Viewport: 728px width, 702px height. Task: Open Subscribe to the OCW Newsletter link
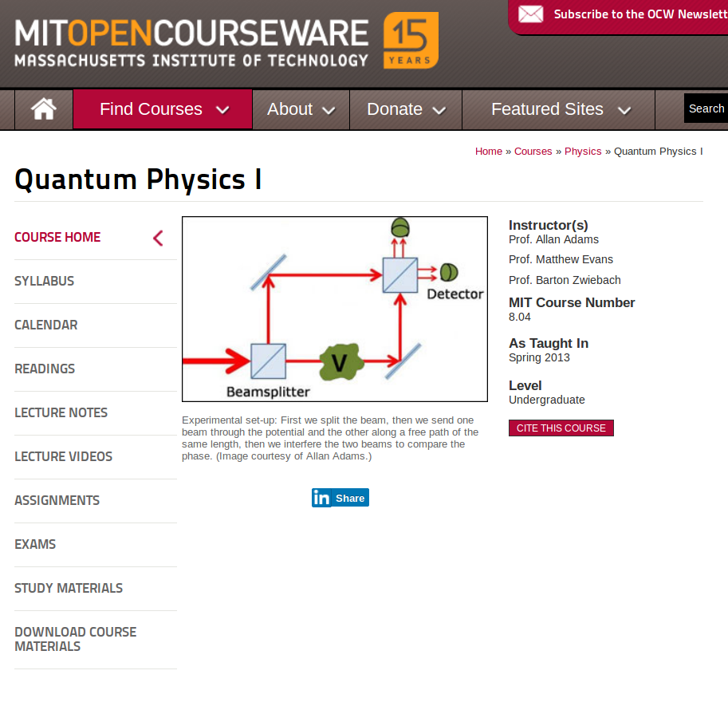pos(641,14)
